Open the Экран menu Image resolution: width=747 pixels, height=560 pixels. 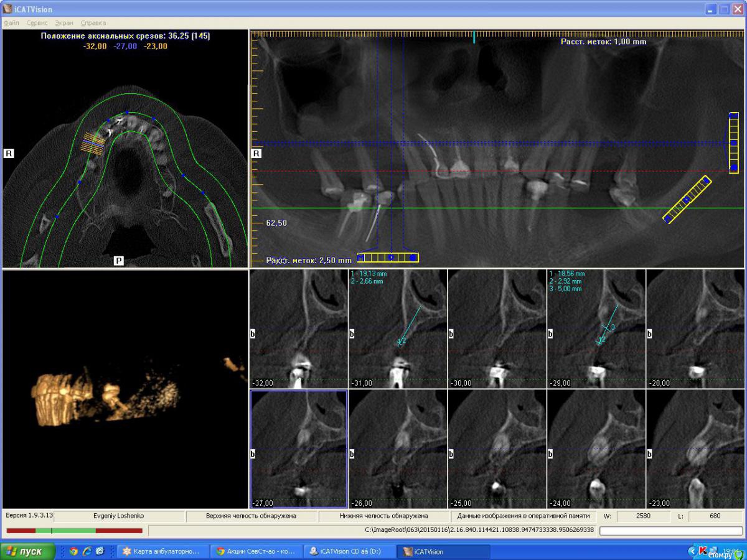tap(63, 23)
